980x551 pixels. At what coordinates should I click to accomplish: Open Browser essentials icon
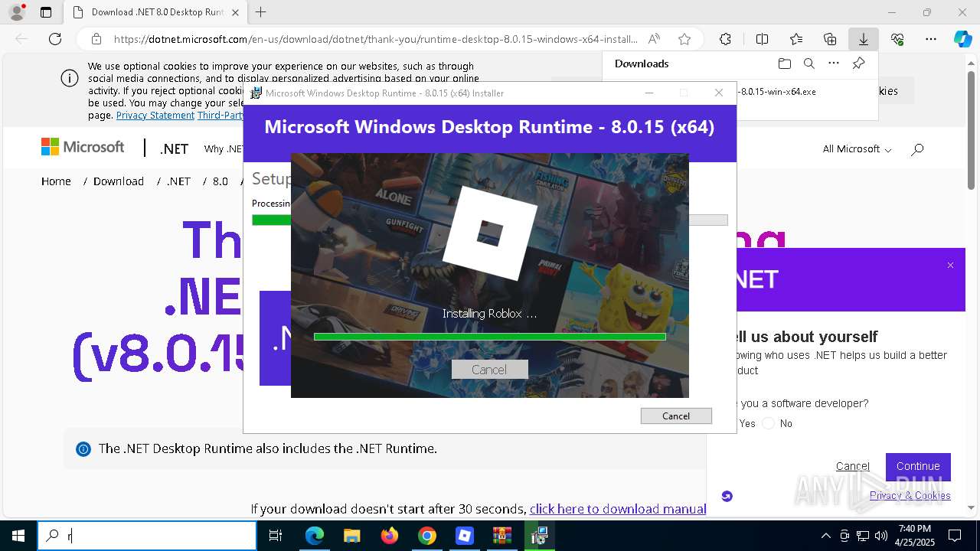(897, 39)
